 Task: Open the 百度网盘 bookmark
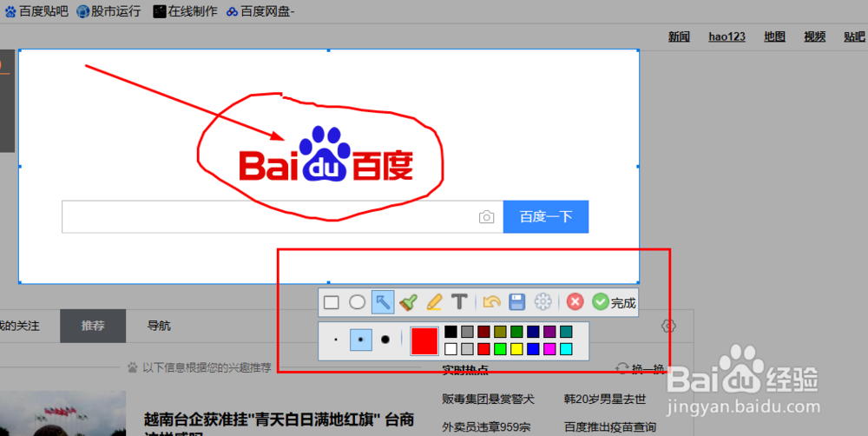[260, 11]
